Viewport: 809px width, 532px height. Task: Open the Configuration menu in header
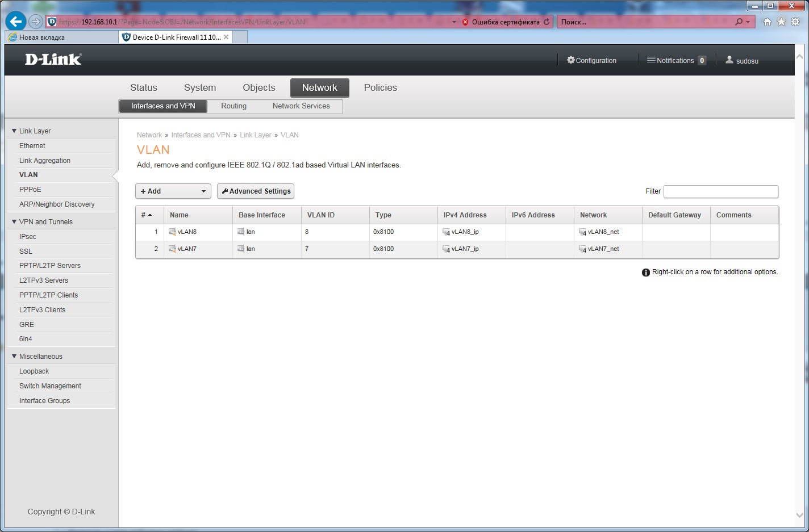[x=591, y=60]
